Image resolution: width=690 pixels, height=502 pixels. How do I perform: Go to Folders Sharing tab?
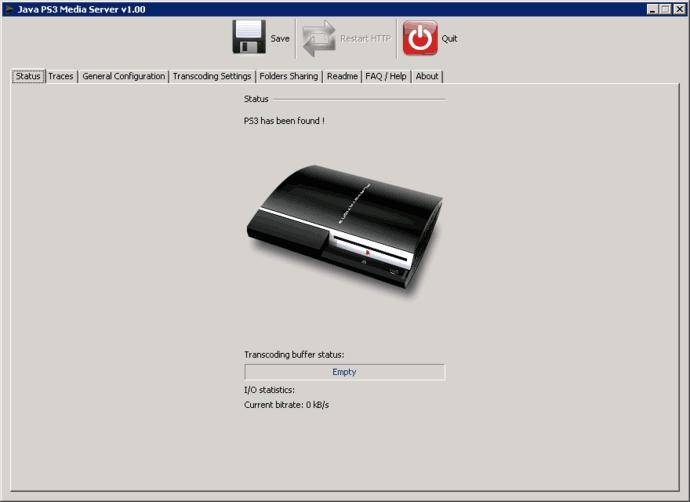289,76
